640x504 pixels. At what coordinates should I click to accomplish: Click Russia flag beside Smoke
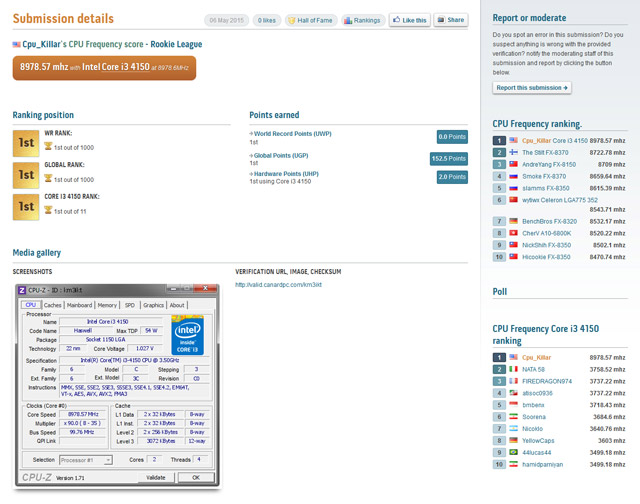(513, 176)
